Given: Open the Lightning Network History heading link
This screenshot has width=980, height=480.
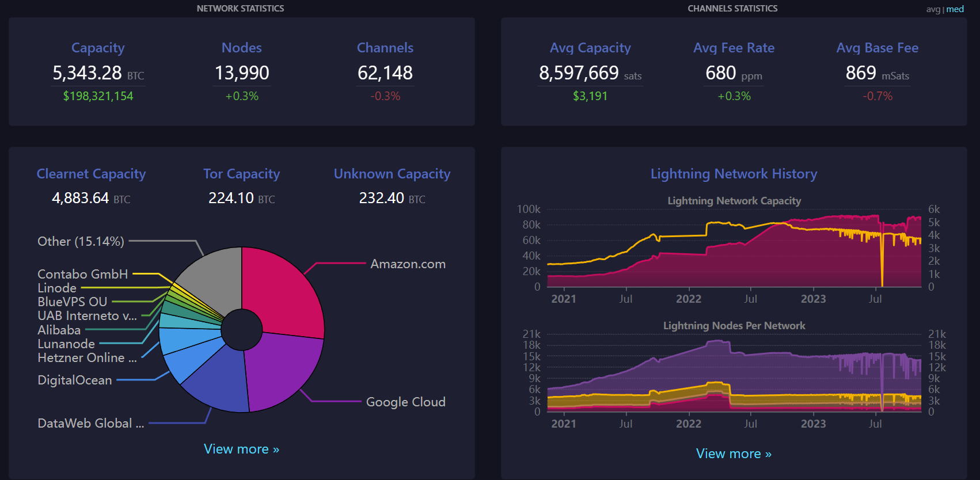Looking at the screenshot, I should point(734,174).
